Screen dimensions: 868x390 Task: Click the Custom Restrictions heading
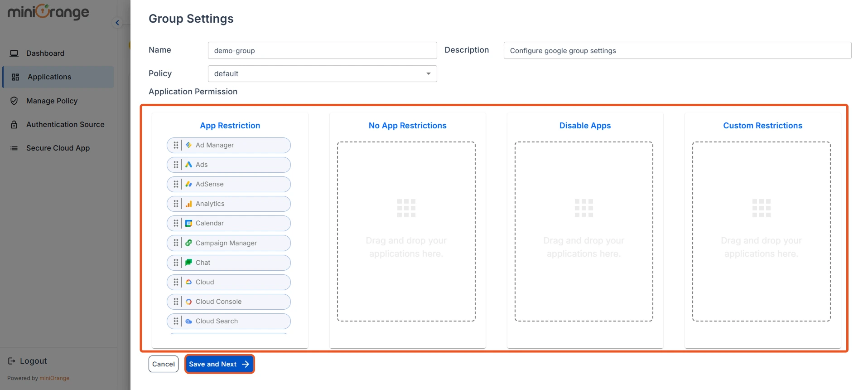[x=763, y=126]
